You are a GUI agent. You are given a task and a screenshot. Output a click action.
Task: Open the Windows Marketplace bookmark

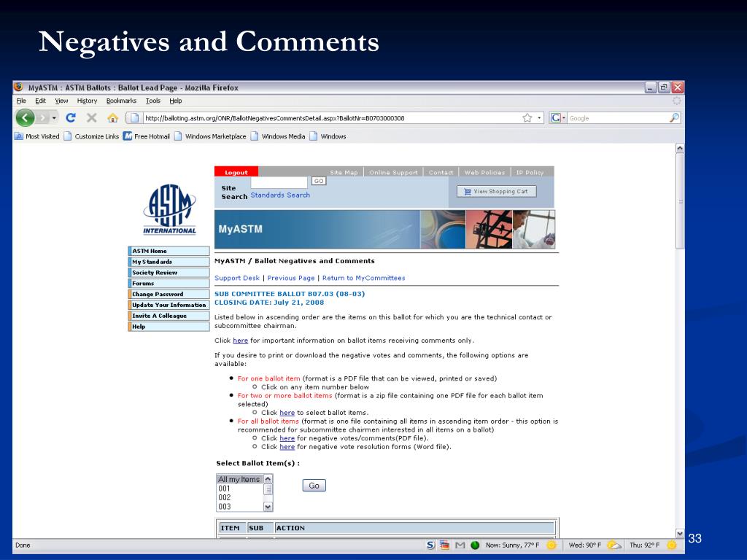(210, 136)
